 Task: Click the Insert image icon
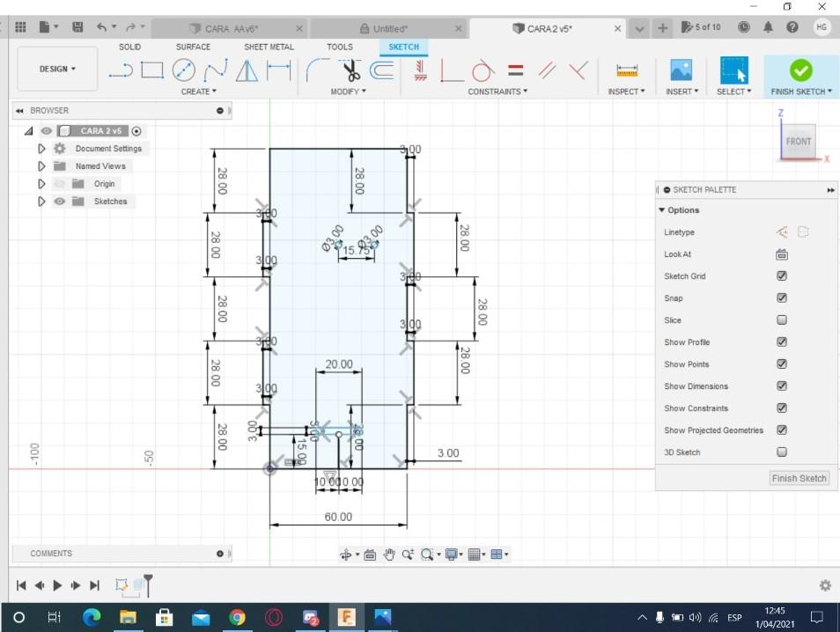[x=682, y=70]
